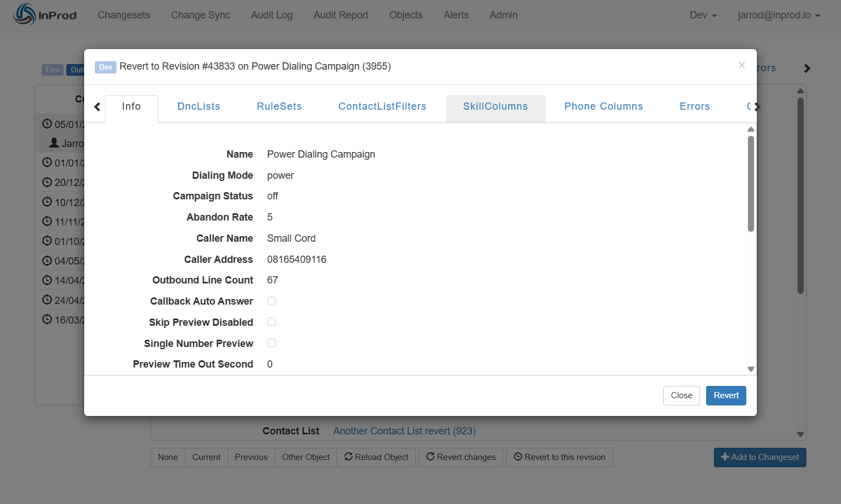This screenshot has width=841, height=504.
Task: Click the Revert to this revision button
Action: 559,457
